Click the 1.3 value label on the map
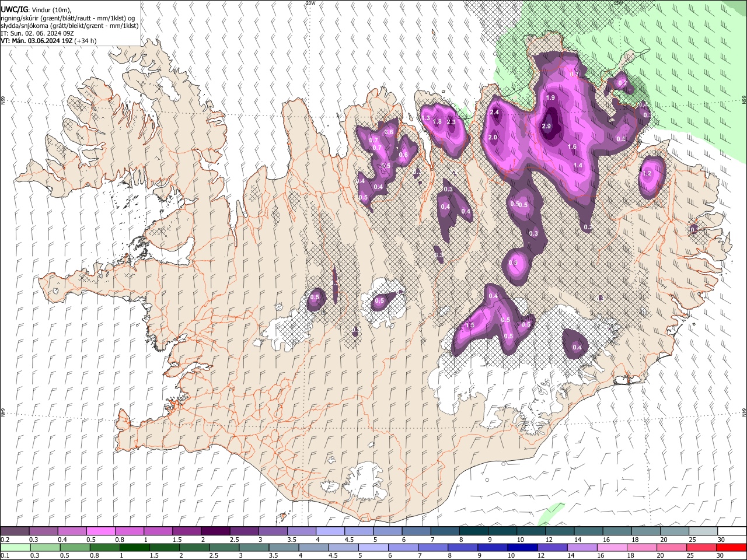This screenshot has height=560, width=747. 425,118
